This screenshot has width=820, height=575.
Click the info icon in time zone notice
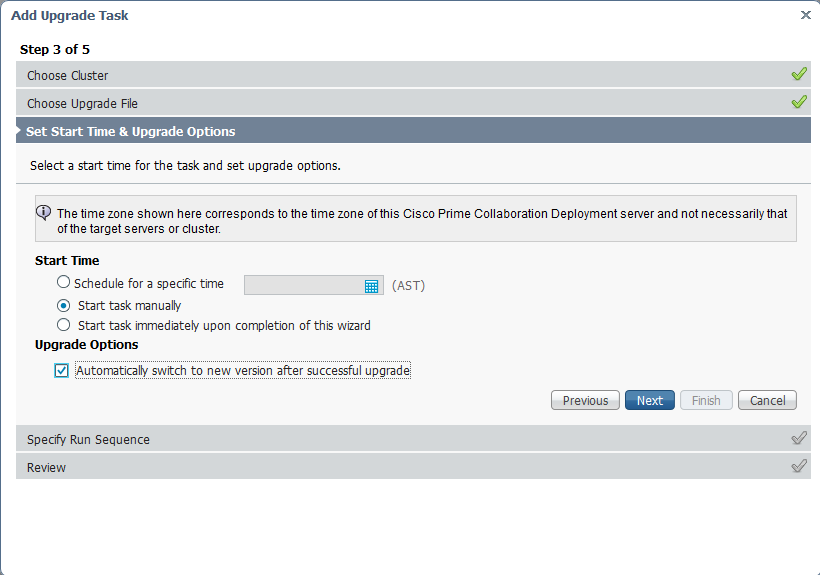[44, 212]
